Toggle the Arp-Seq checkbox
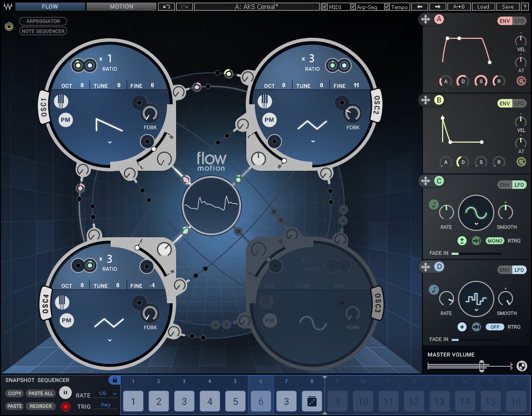The height and width of the screenshot is (416, 532). pyautogui.click(x=353, y=6)
